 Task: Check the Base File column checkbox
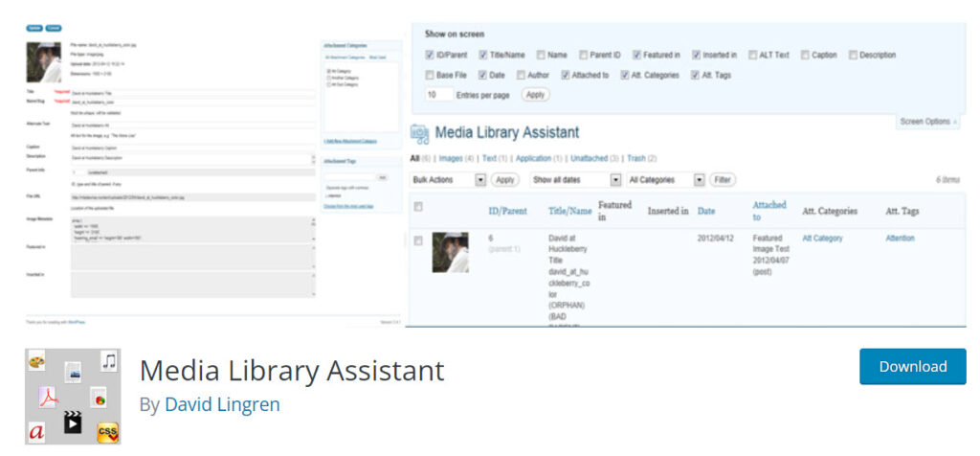(x=430, y=75)
